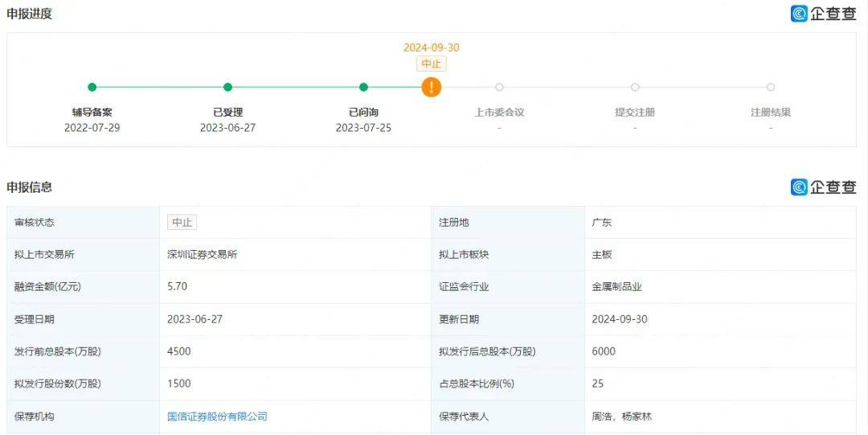Click the 保荐机构 label cell
868x435 pixels.
point(83,417)
